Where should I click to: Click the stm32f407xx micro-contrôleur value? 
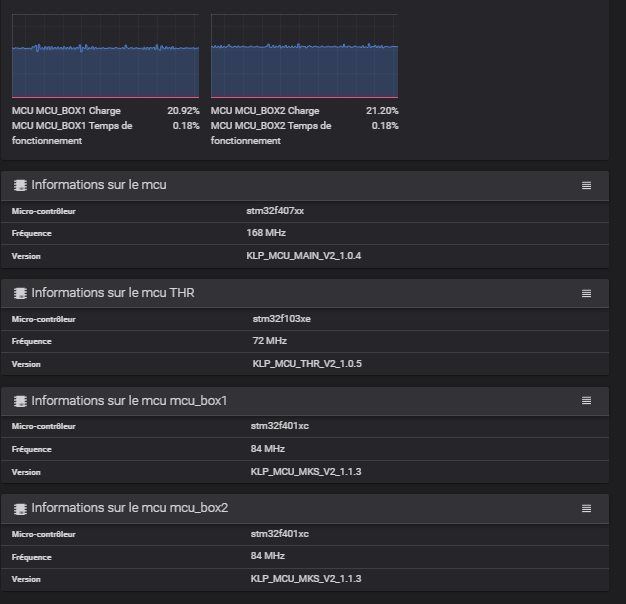pyautogui.click(x=275, y=211)
